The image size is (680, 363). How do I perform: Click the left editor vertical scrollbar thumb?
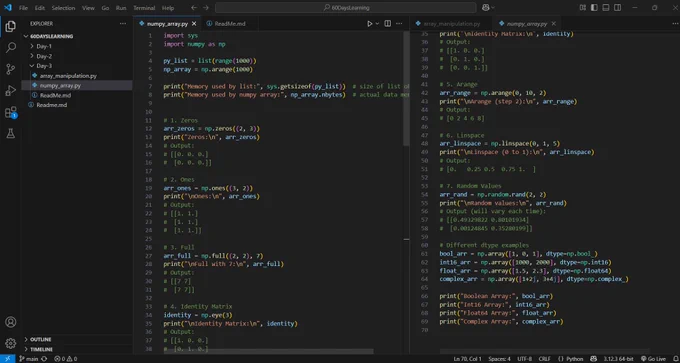pyautogui.click(x=406, y=89)
